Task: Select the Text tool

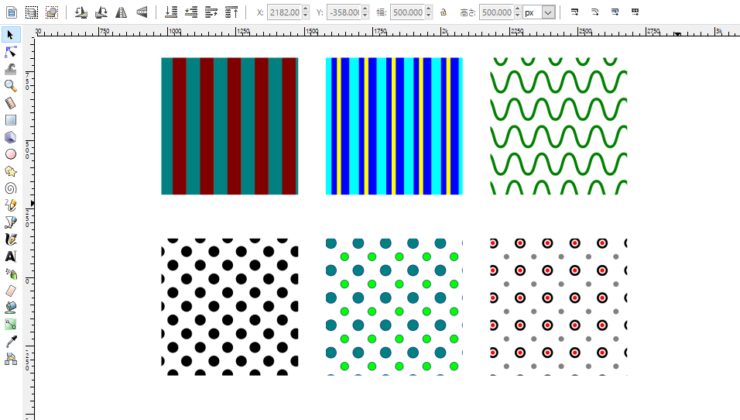Action: tap(11, 256)
